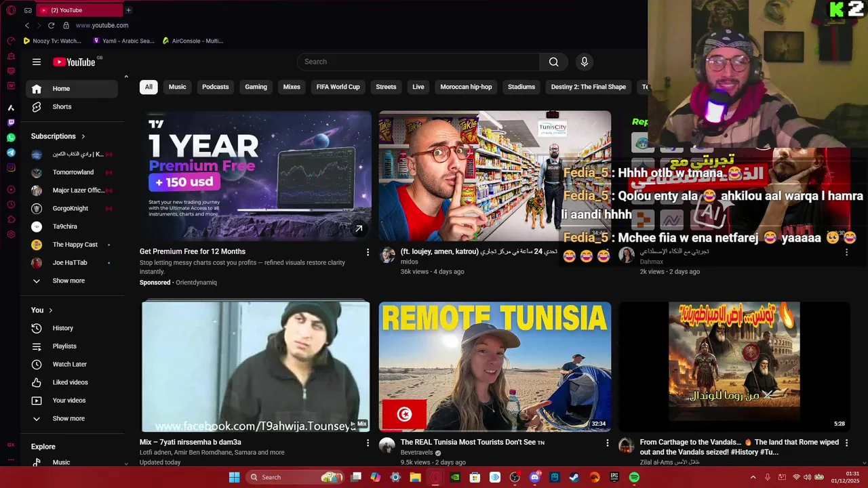Select the Podcasts filter chip
868x488 pixels.
coord(216,87)
